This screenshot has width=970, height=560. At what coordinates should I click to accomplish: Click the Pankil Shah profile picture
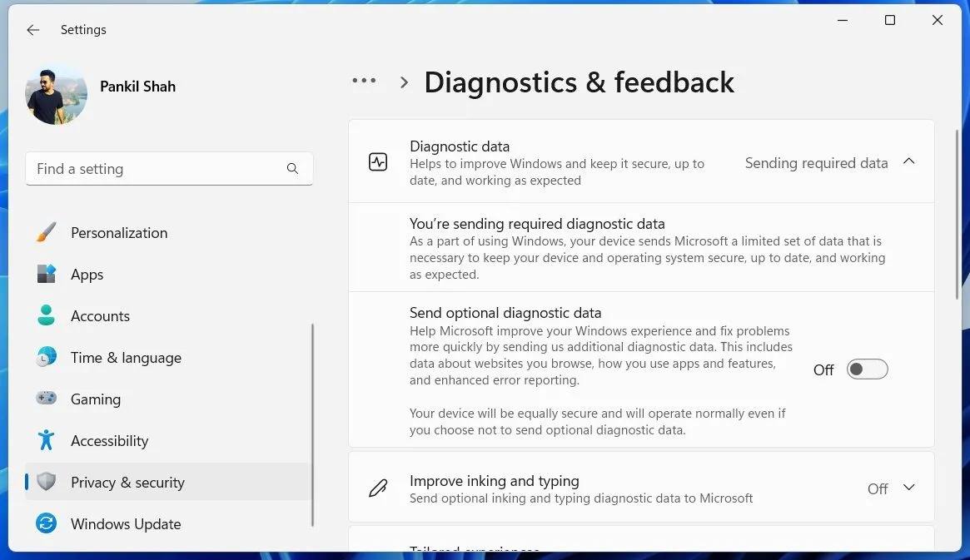[x=56, y=94]
